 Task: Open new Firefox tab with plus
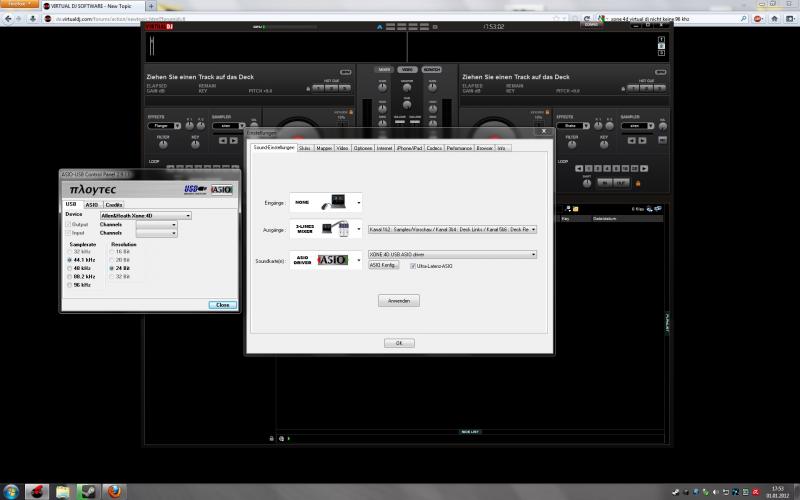pyautogui.click(x=151, y=6)
